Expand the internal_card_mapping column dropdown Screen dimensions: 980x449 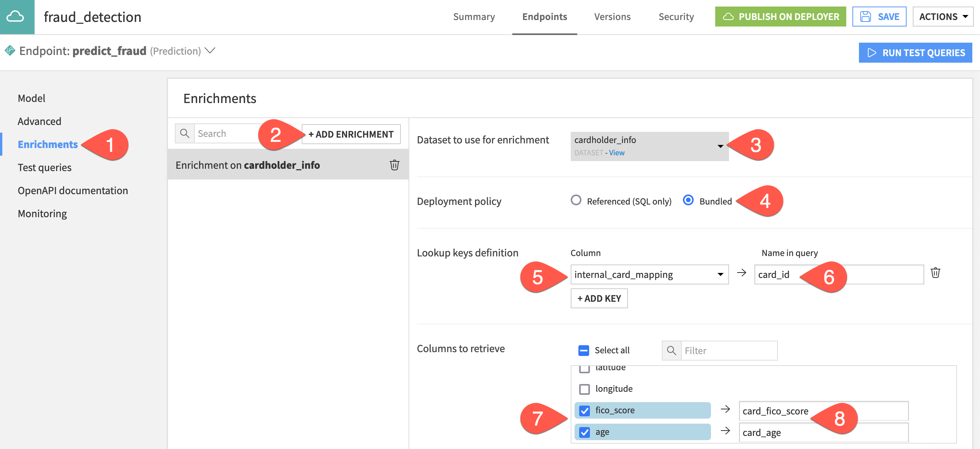tap(720, 274)
